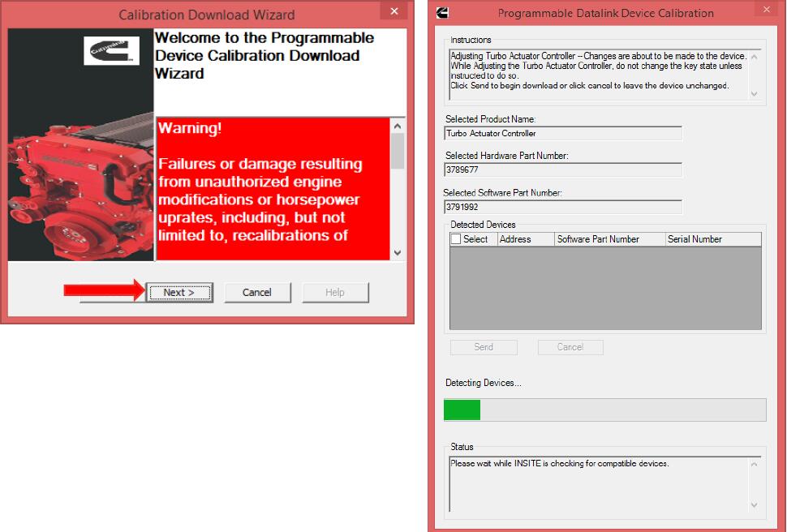Click the Address column header
Screen dimensions: 787x532
tap(526, 239)
